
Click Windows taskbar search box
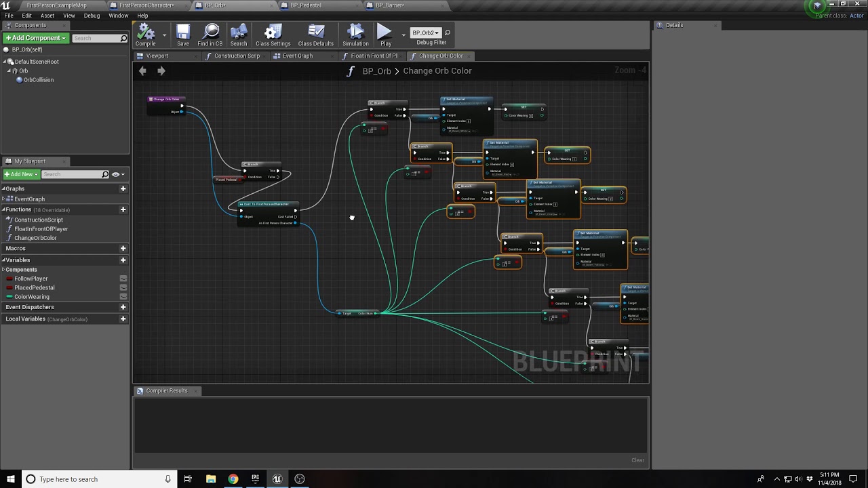tap(98, 479)
